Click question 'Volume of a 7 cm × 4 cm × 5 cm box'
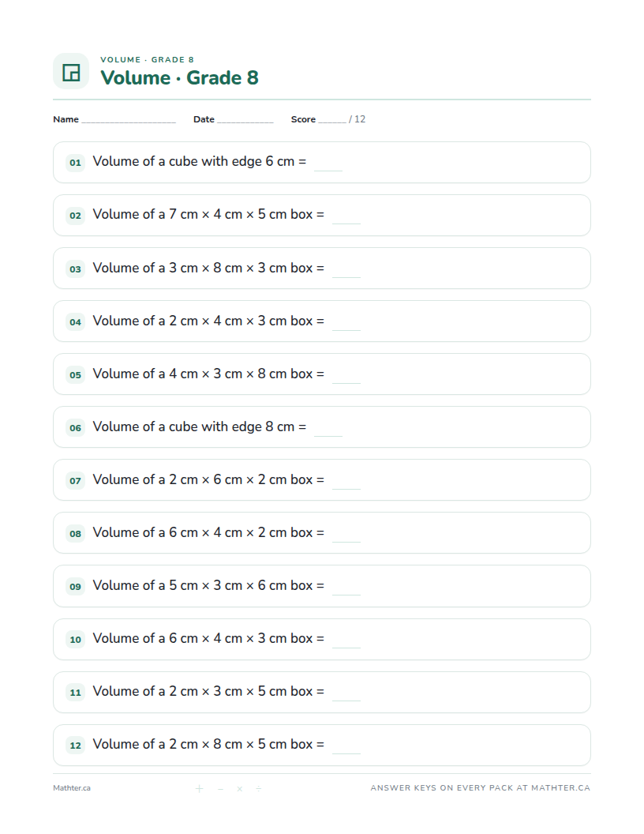Viewport: 644px width, 834px height. point(208,214)
